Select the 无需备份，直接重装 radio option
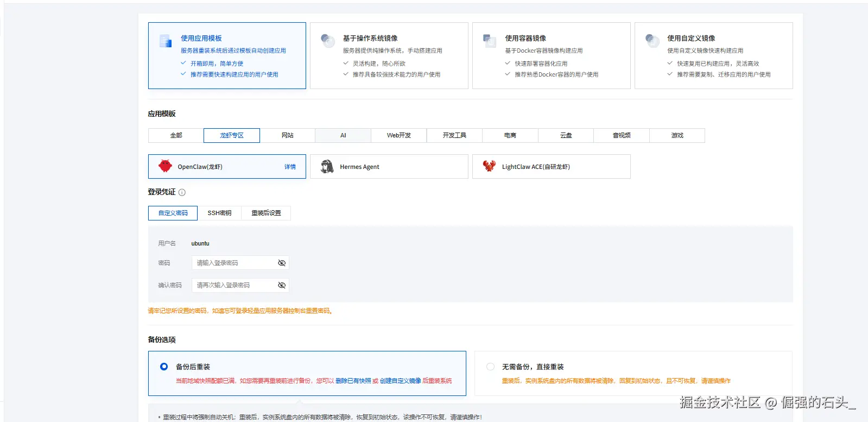This screenshot has height=422, width=868. [490, 367]
